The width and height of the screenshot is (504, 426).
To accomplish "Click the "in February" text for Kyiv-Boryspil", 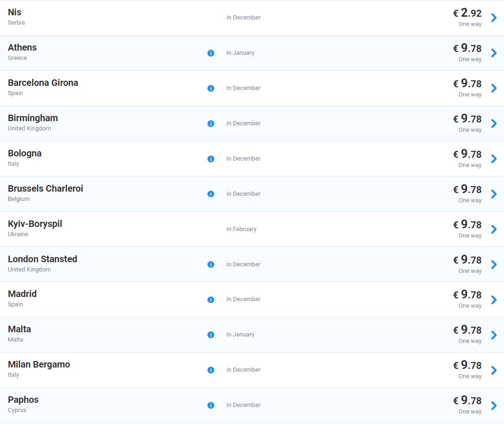I will pyautogui.click(x=241, y=229).
